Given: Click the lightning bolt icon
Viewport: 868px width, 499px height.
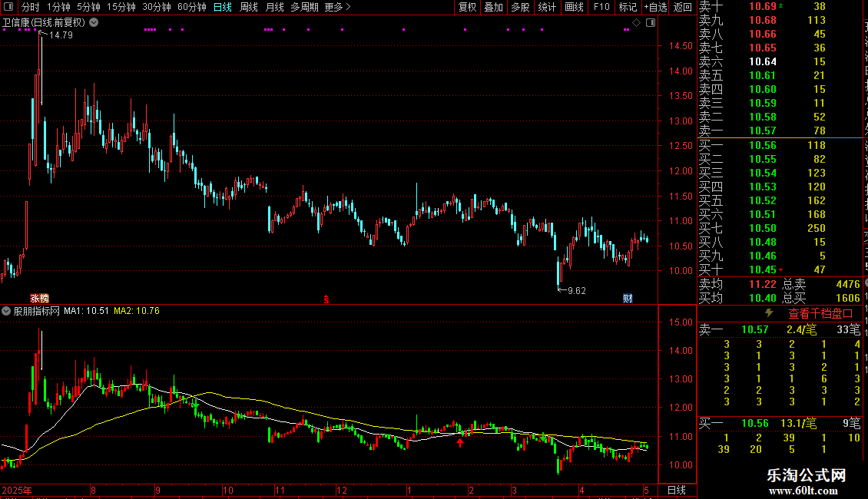Looking at the screenshot, I should [x=769, y=313].
